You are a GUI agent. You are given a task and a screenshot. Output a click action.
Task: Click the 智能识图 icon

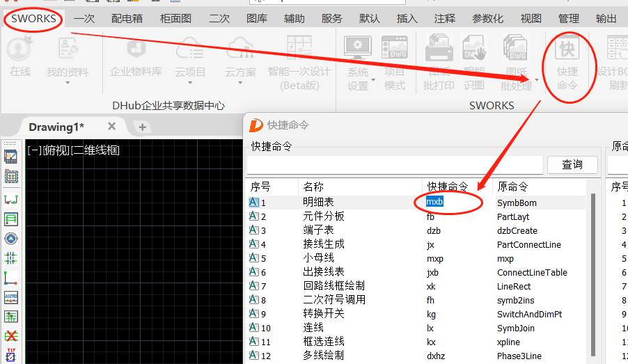point(474,47)
